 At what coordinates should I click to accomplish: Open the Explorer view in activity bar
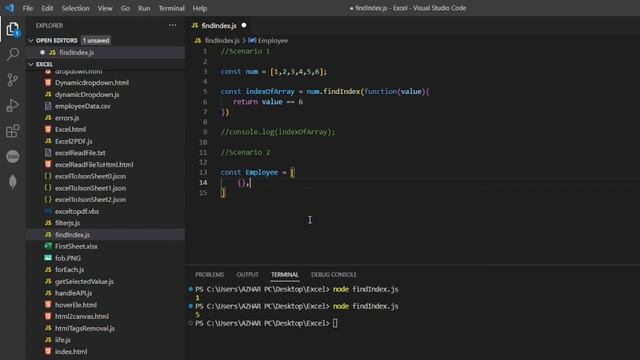[x=13, y=29]
